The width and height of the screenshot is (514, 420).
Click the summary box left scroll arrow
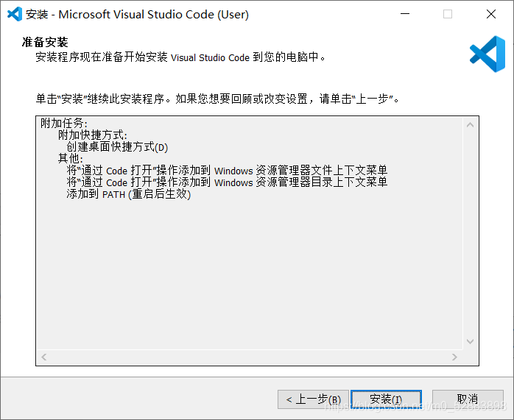[44, 357]
